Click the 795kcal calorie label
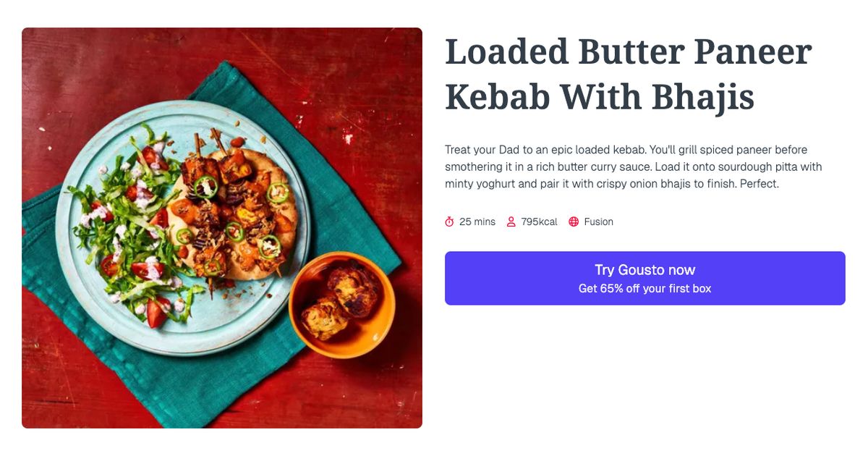The height and width of the screenshot is (456, 868). 538,221
